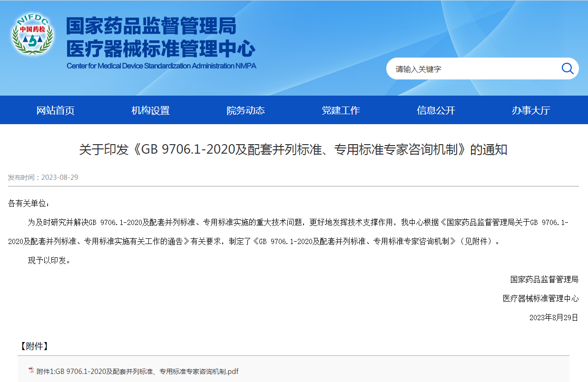Click the PDF icon beside 附件1

coord(31,371)
